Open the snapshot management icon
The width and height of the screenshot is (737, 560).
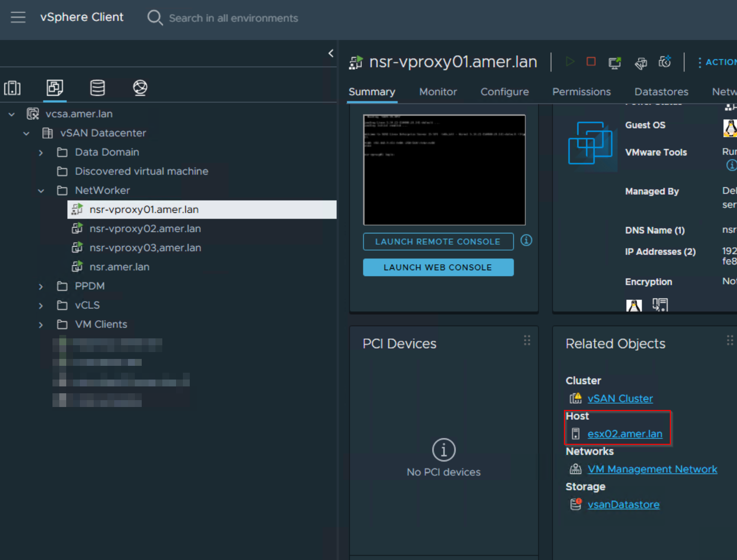pos(641,63)
